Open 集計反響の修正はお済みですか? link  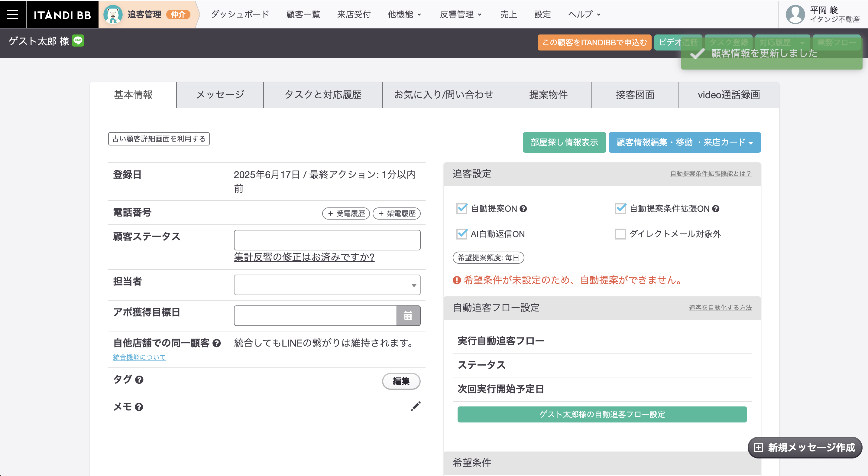[304, 257]
